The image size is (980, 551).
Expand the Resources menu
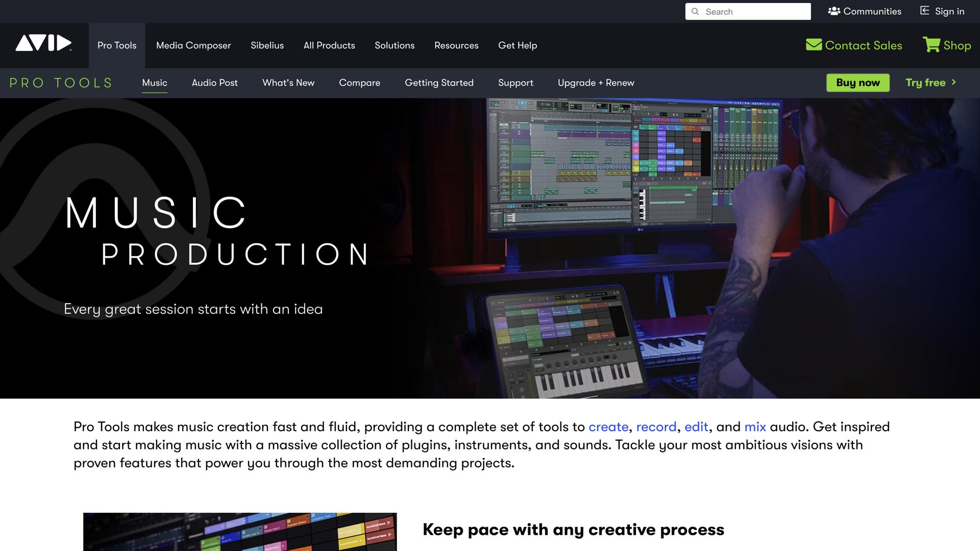456,45
